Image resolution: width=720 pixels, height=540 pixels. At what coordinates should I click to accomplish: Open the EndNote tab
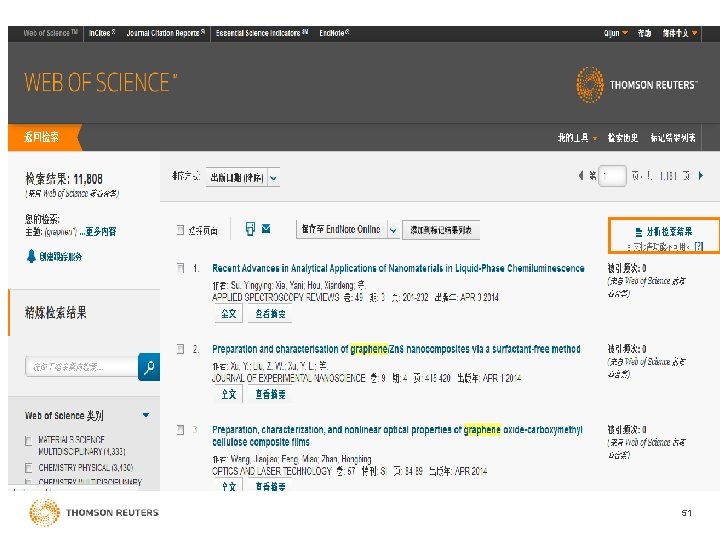tap(334, 33)
